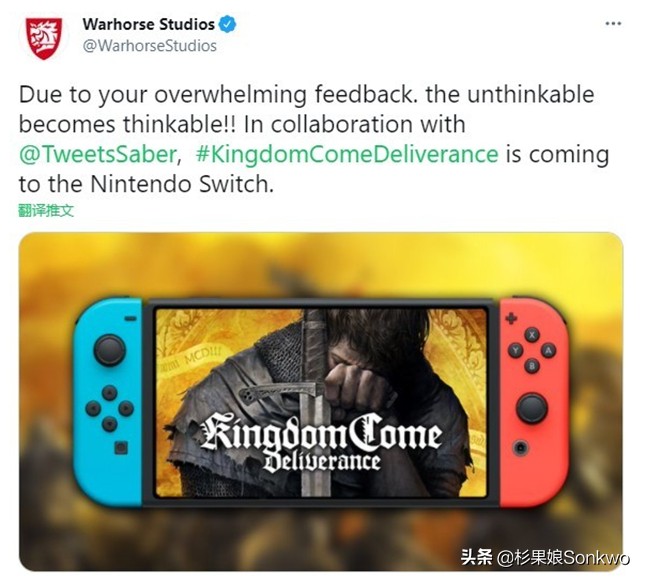Click the home button on red Joy-Con
645x581 pixels.
click(520, 447)
